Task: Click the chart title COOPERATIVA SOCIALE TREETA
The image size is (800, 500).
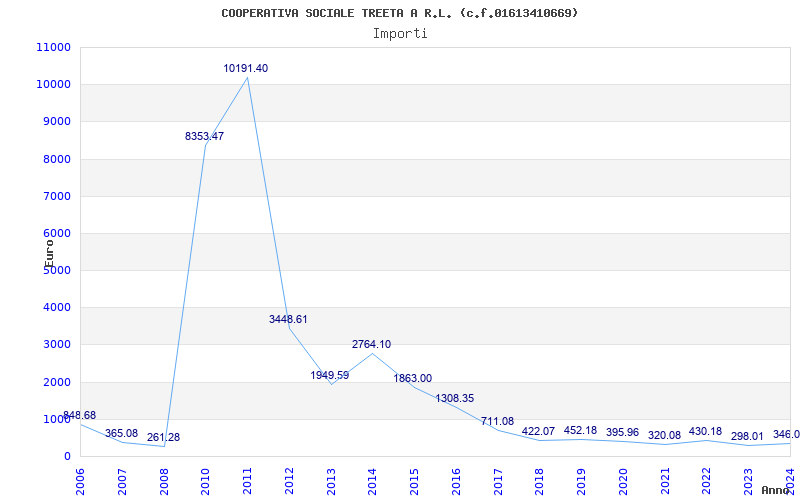Action: pyautogui.click(x=399, y=13)
